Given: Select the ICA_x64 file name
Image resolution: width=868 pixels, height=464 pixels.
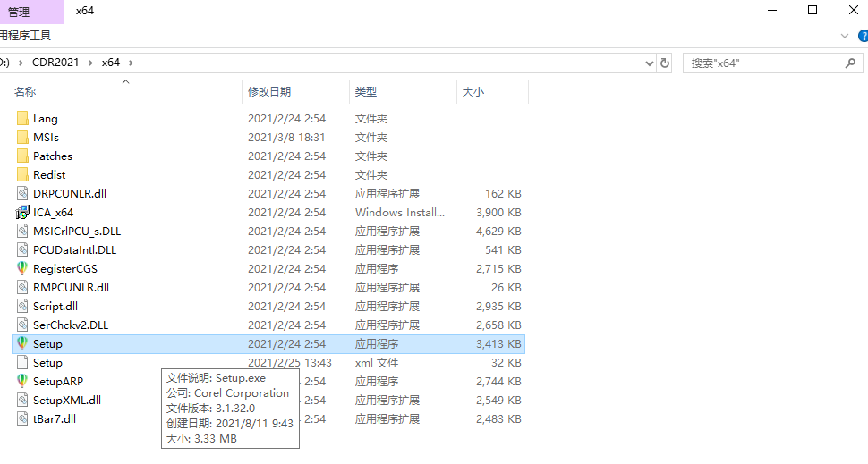Looking at the screenshot, I should click(x=53, y=213).
